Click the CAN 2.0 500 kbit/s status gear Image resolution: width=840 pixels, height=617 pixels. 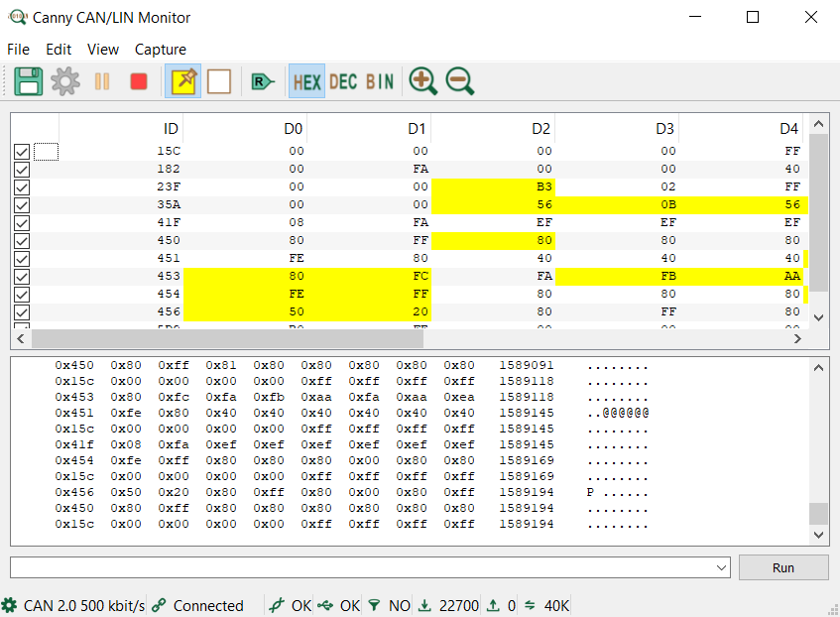pyautogui.click(x=9, y=606)
